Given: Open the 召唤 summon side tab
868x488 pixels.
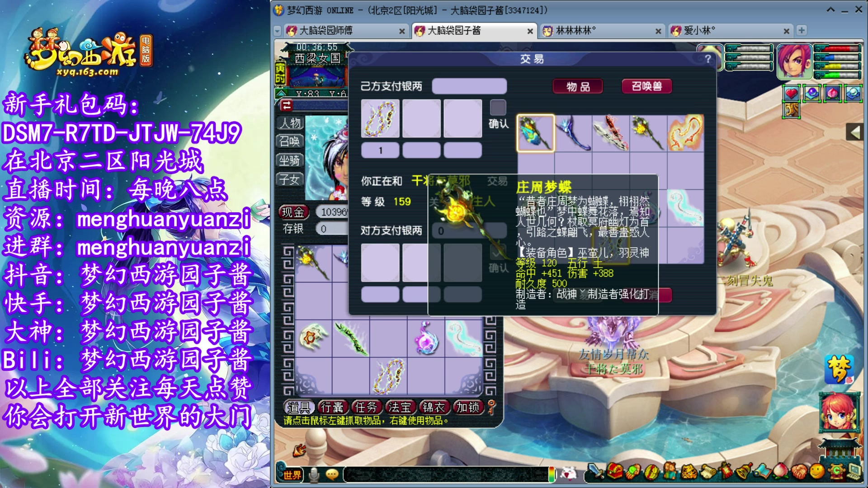Looking at the screenshot, I should pos(290,141).
